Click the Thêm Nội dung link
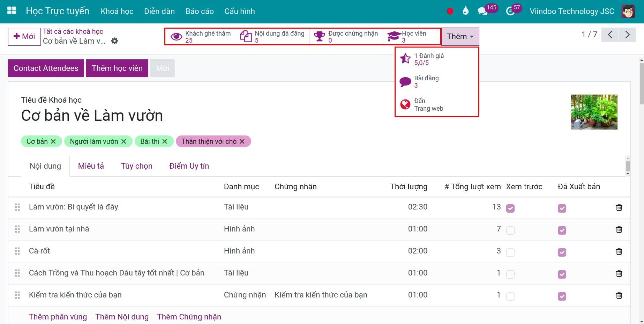The width and height of the screenshot is (644, 324). [x=122, y=317]
